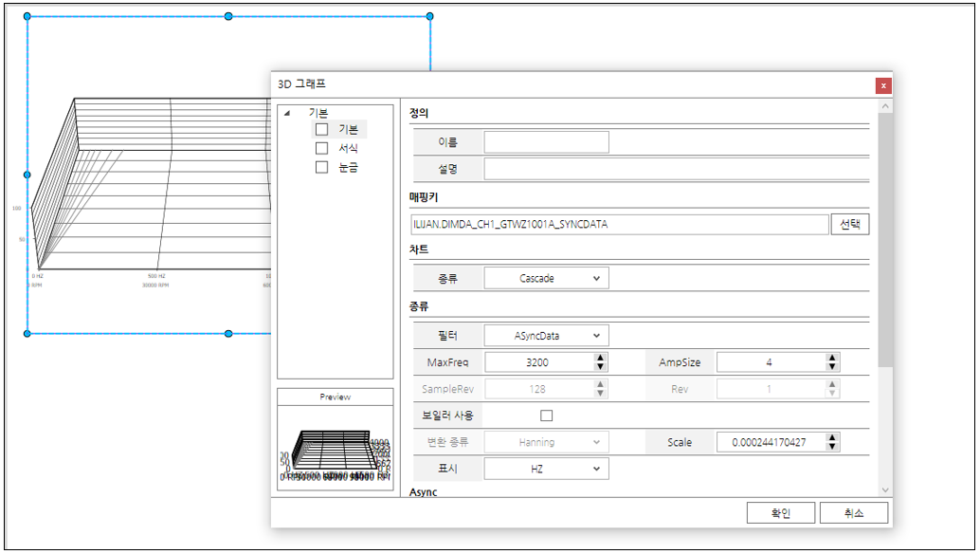Decrease Scale with the down arrow
This screenshot has width=980, height=554.
(832, 447)
